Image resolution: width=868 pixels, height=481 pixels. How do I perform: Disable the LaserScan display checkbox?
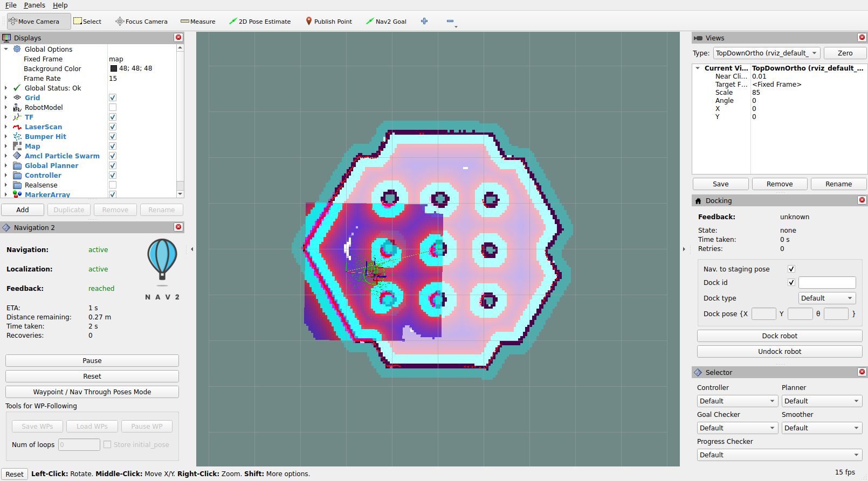pos(113,127)
